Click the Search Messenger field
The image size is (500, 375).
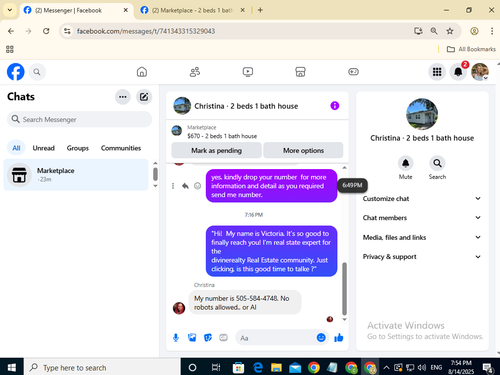pyautogui.click(x=79, y=119)
